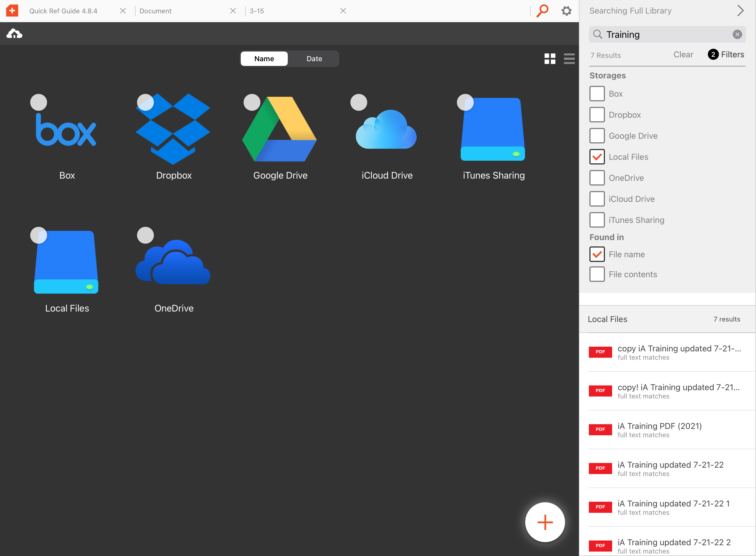
Task: Open result iA Training PDF (2021)
Action: (x=667, y=429)
